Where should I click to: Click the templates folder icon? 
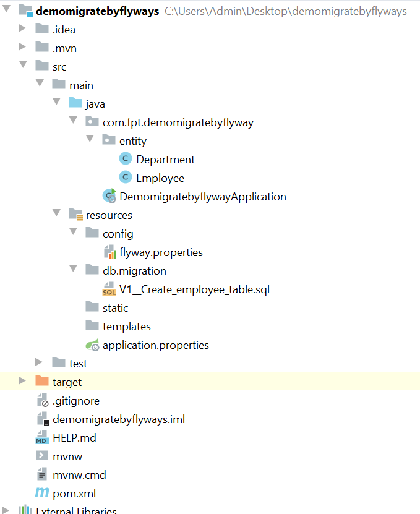tap(92, 325)
